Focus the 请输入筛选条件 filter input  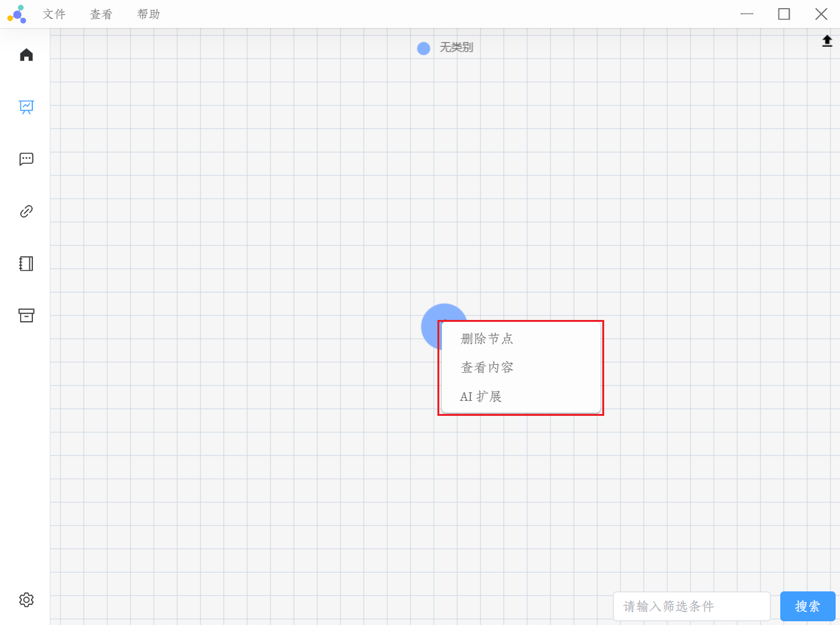pos(692,606)
